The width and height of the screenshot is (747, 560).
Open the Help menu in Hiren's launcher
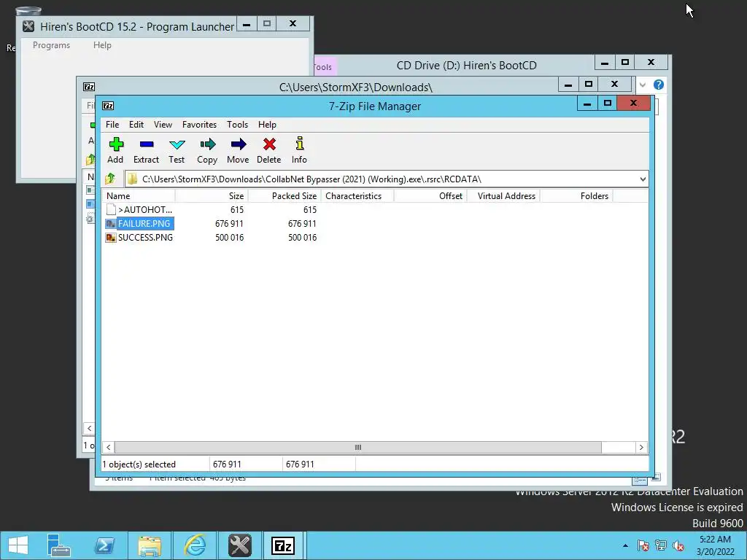(102, 45)
